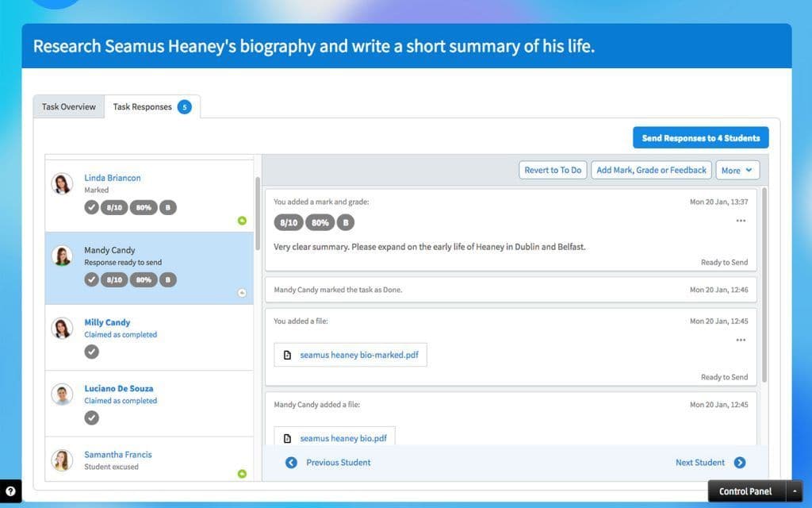Open the ellipsis menu on the mark entry
812x508 pixels.
pos(741,221)
